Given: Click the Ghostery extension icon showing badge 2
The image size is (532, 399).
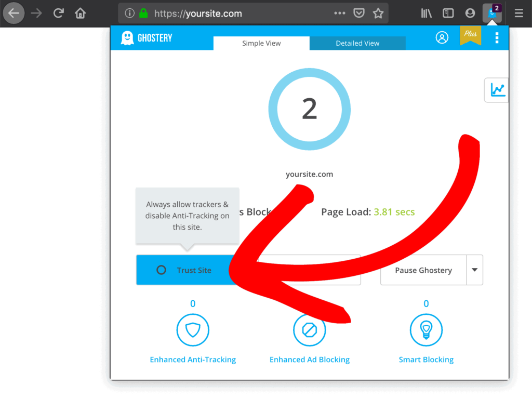Looking at the screenshot, I should tap(491, 13).
